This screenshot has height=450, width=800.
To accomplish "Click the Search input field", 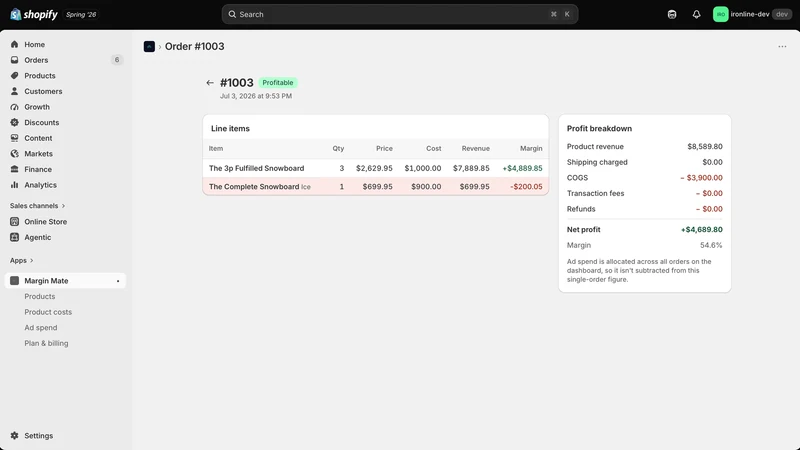I will pyautogui.click(x=399, y=14).
